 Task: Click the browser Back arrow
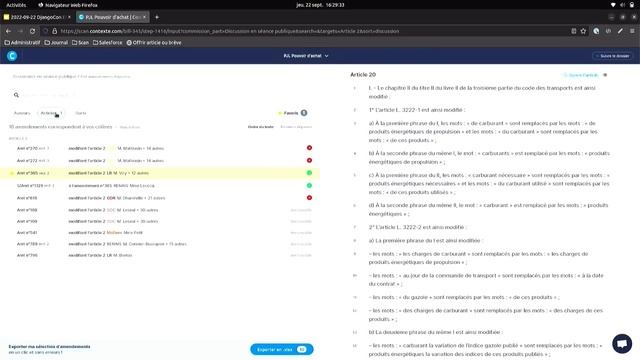click(8, 31)
